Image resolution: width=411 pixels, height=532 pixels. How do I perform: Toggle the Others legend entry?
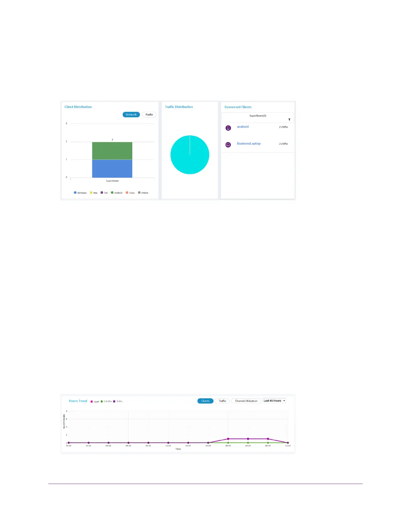(x=143, y=193)
